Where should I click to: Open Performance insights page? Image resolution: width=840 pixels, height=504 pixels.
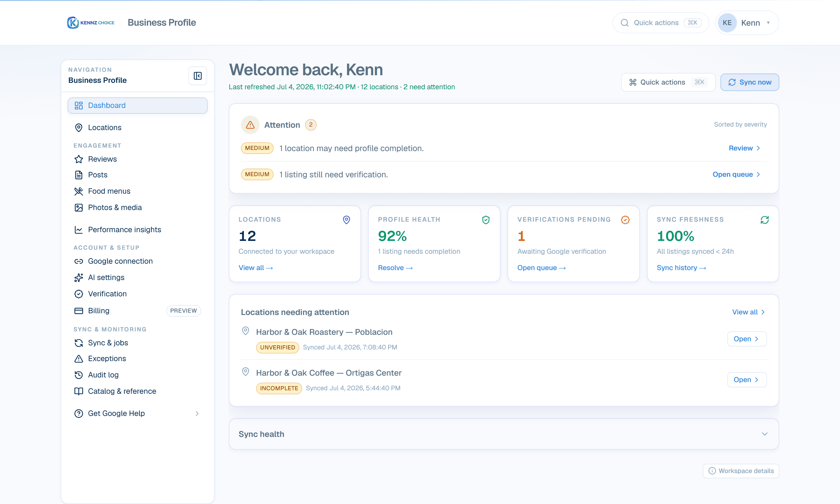(137, 230)
